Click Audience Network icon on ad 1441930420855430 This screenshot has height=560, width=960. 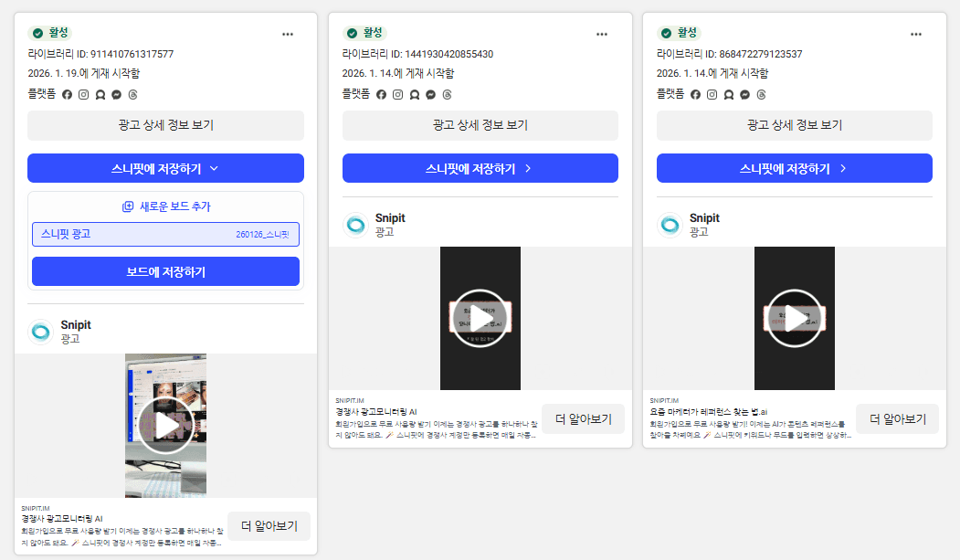point(415,94)
